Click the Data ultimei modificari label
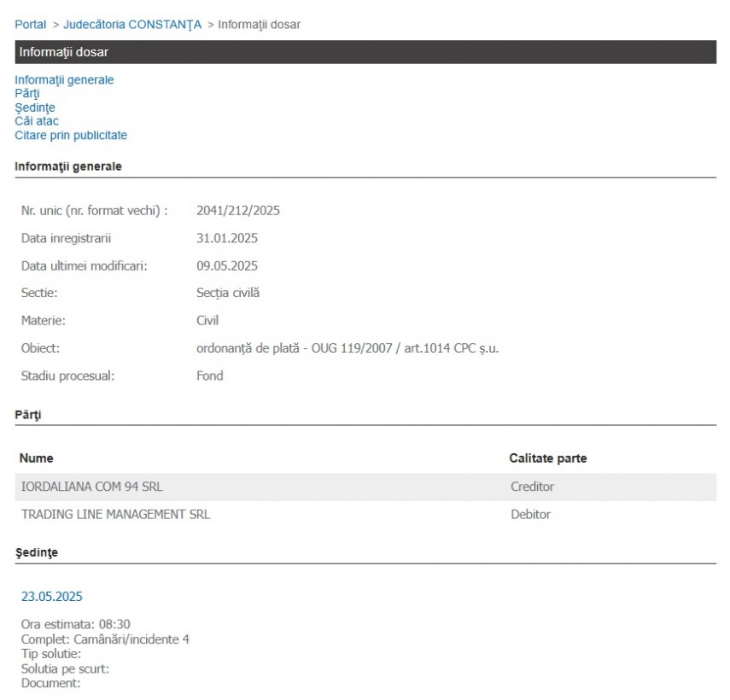Screen dimensions: 730x700 (x=85, y=265)
